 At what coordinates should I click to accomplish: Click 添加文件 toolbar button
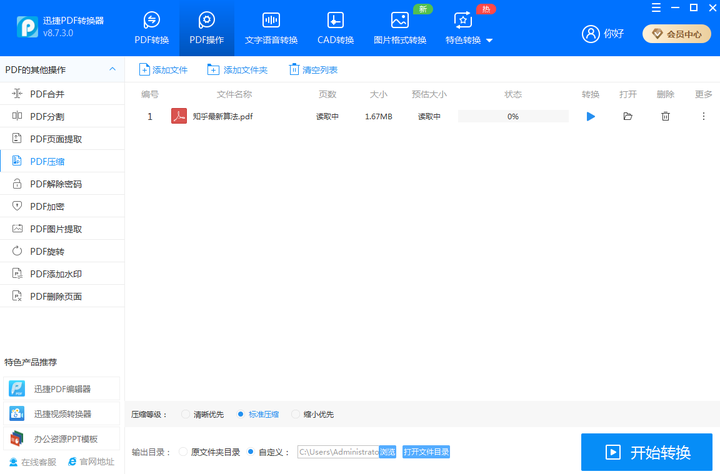(163, 70)
